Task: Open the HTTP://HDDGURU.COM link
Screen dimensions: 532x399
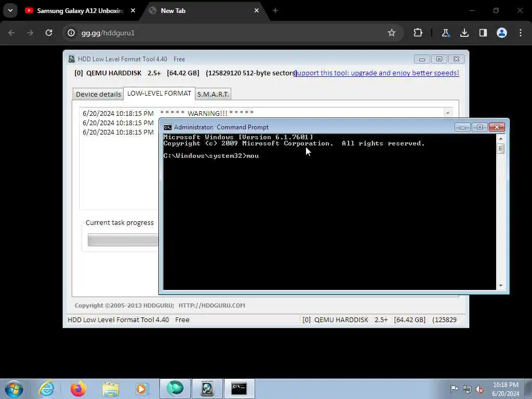Action: click(x=212, y=305)
